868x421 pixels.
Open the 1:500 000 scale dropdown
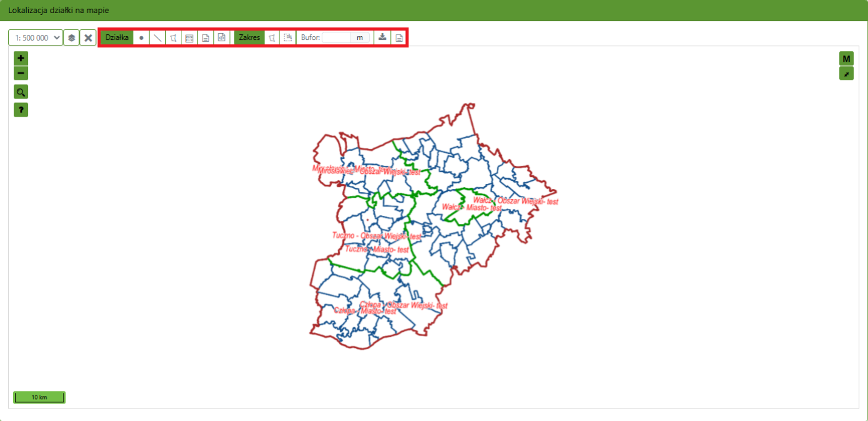[36, 38]
